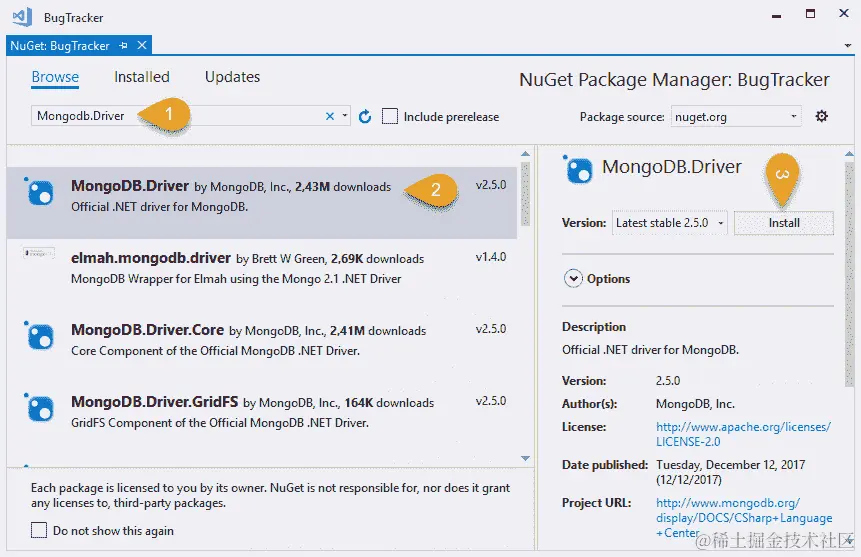Click MongoDB.Driver.GridFS package icon
The height and width of the screenshot is (557, 861).
tap(39, 407)
